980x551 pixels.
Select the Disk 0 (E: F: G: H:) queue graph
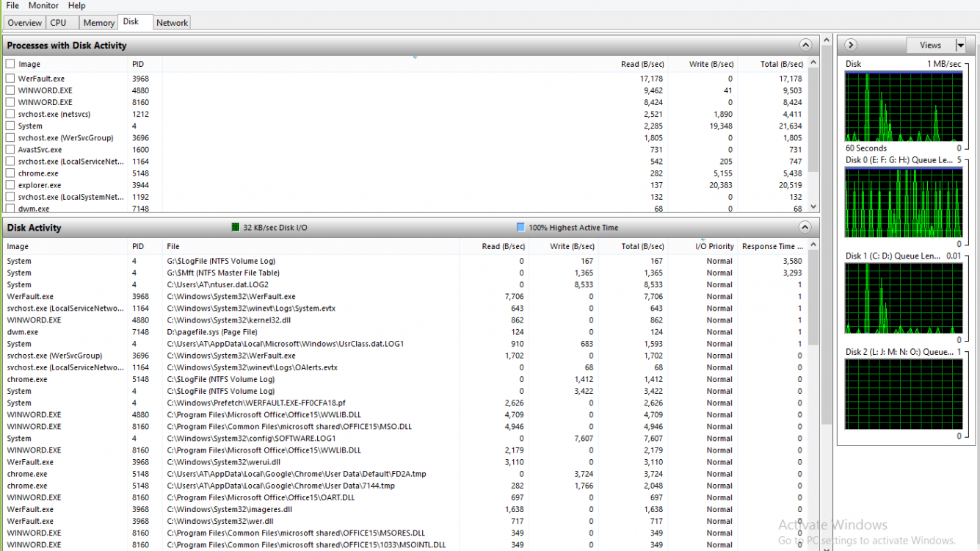point(903,201)
